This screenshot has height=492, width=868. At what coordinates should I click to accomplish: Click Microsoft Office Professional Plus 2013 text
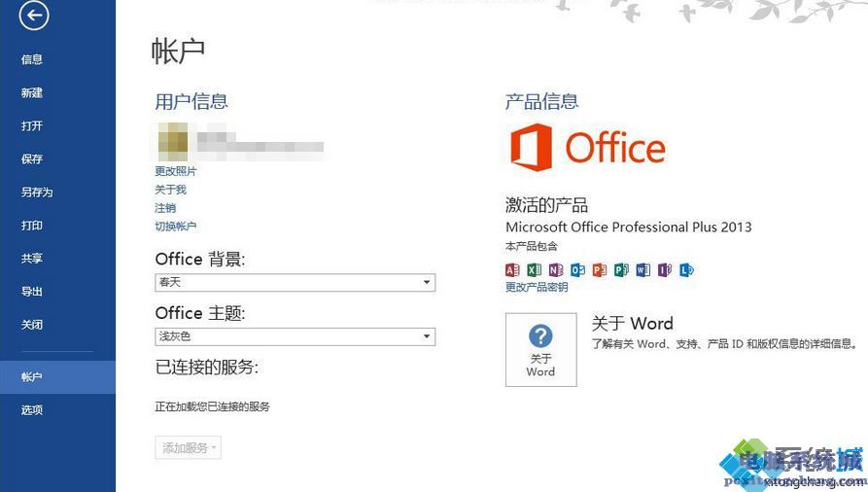[x=629, y=228]
